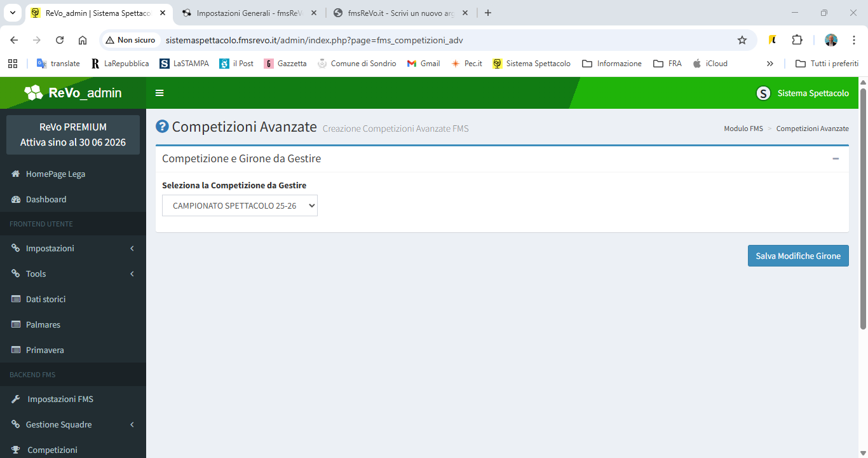868x458 pixels.
Task: Collapse the Competizione e Girone panel
Action: coord(836,158)
